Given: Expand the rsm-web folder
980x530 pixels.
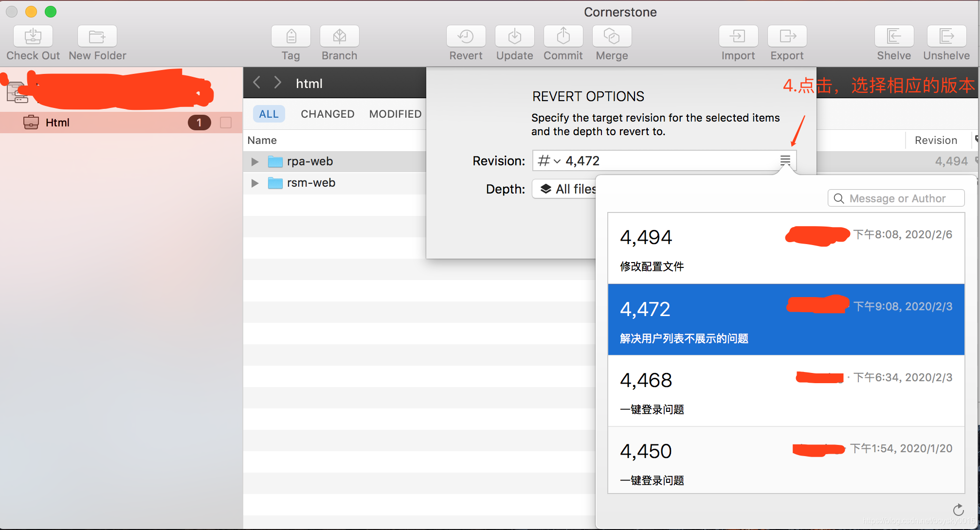Looking at the screenshot, I should (x=254, y=183).
